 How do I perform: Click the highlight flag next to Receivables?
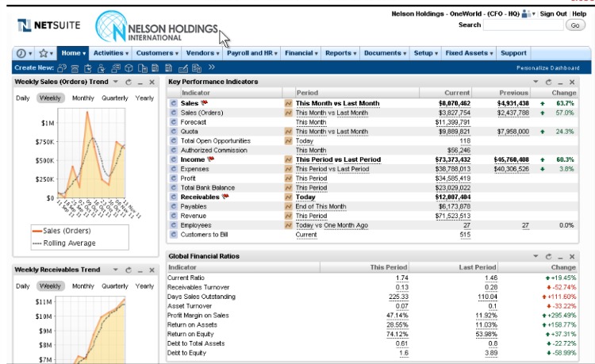click(x=225, y=197)
